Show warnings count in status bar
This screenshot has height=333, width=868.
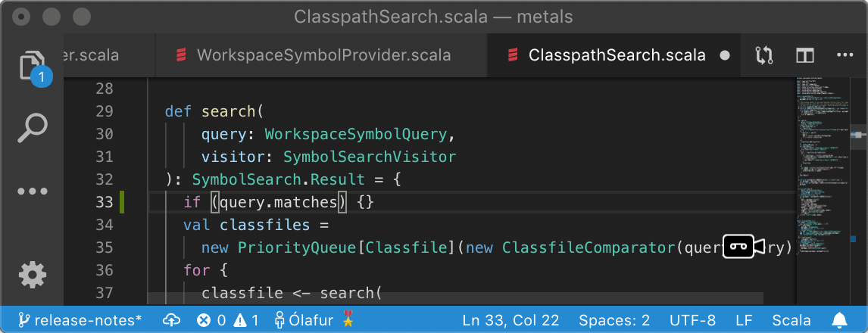tap(246, 319)
